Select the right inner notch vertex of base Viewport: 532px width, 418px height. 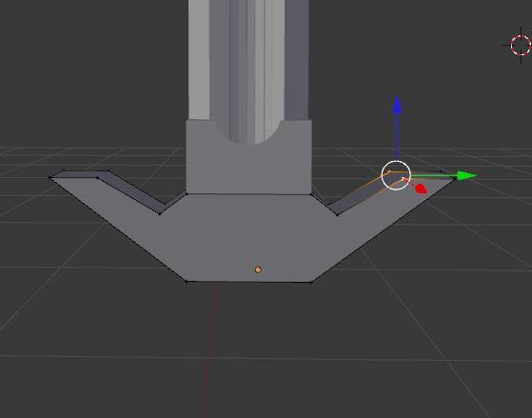337,214
